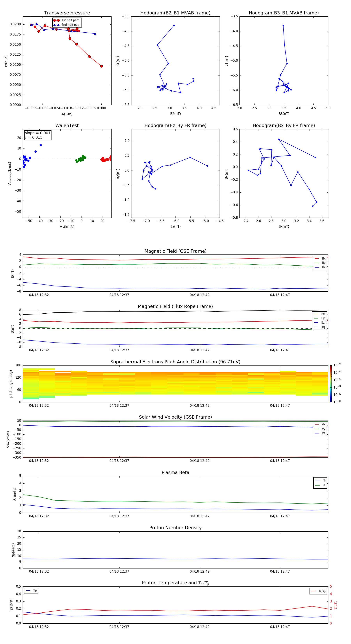Click the Bz' legend entry in Flux Rope panel

[x=320, y=323]
